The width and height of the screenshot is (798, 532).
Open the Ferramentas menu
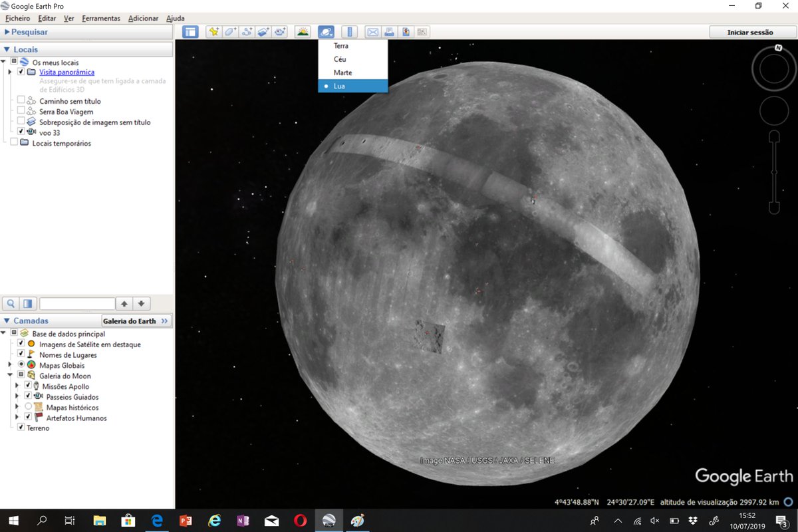tap(101, 18)
